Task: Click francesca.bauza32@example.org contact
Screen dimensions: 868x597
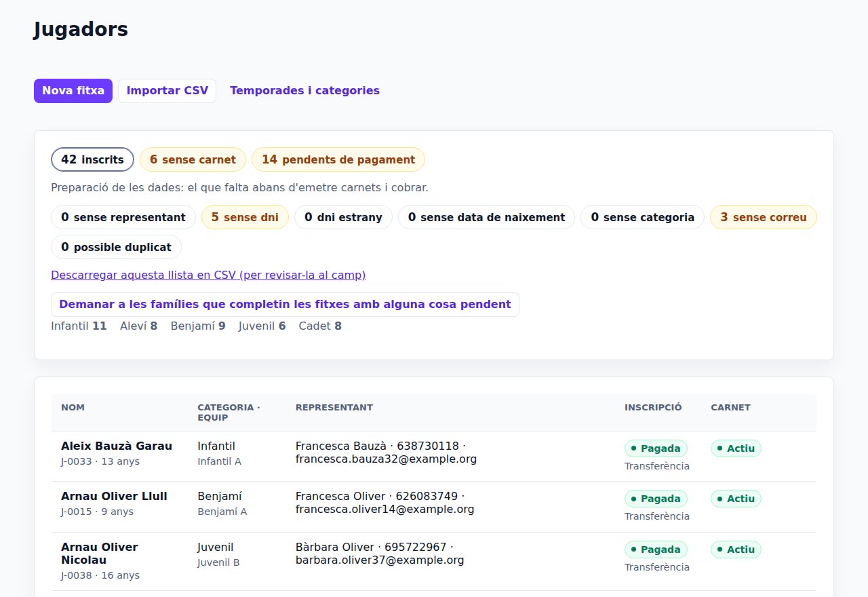Action: click(386, 459)
